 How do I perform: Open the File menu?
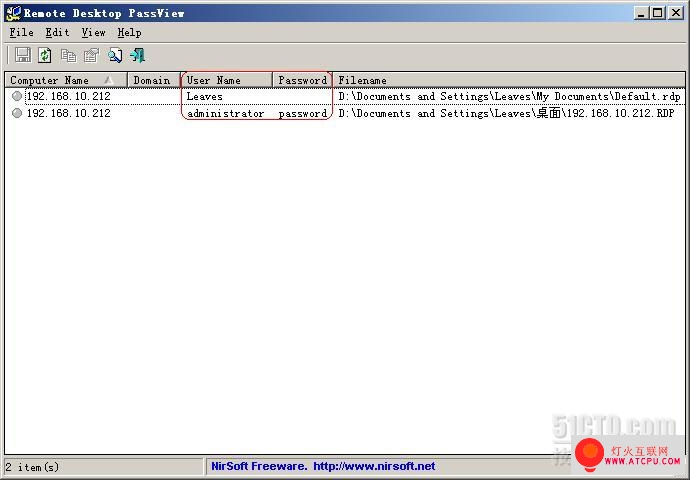click(x=21, y=33)
